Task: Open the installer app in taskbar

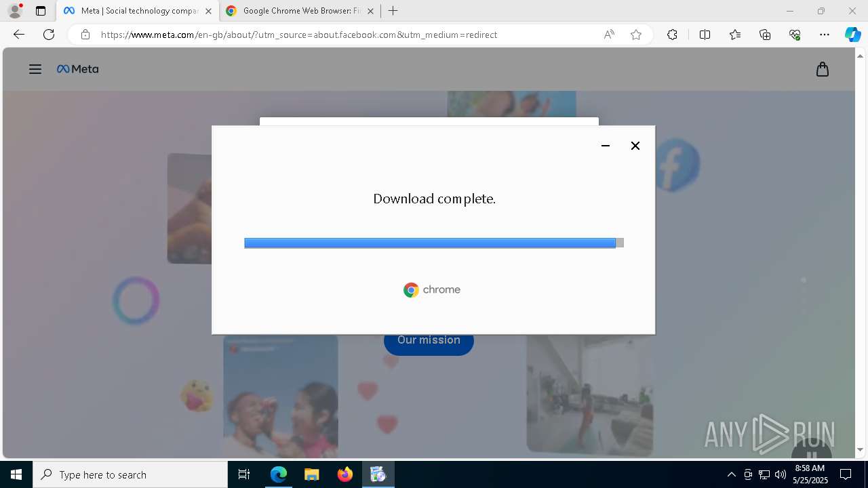Action: coord(378,474)
